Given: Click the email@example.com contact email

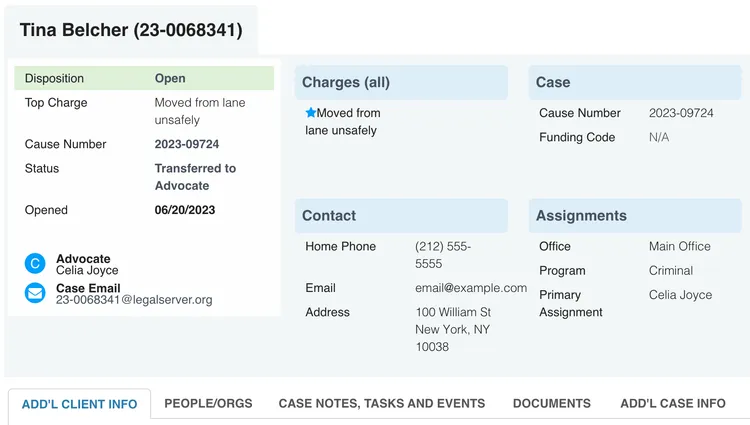Looking at the screenshot, I should click(471, 288).
